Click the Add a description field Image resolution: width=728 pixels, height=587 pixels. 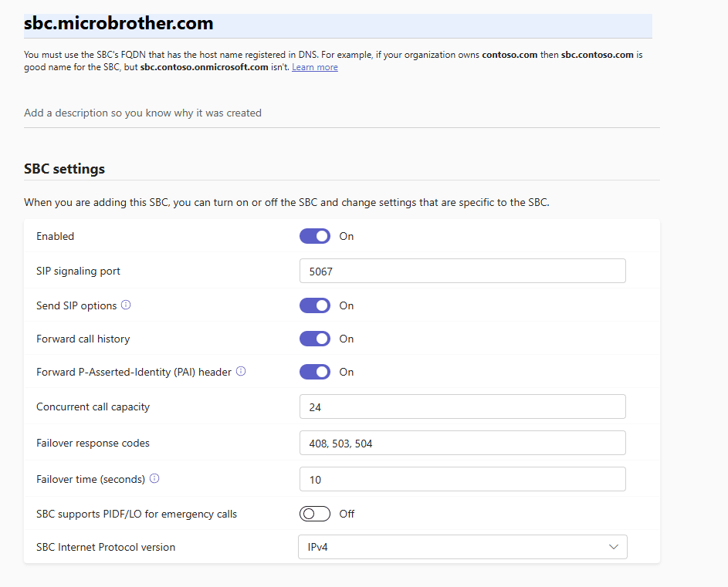click(x=341, y=113)
